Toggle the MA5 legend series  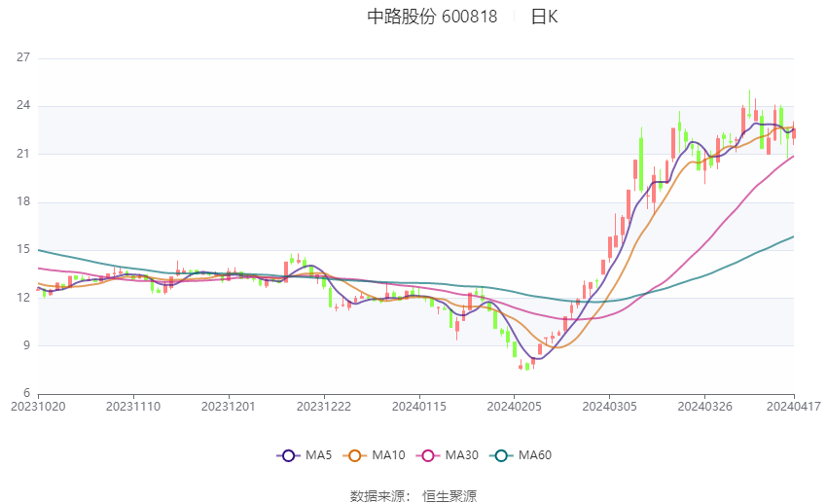(305, 455)
